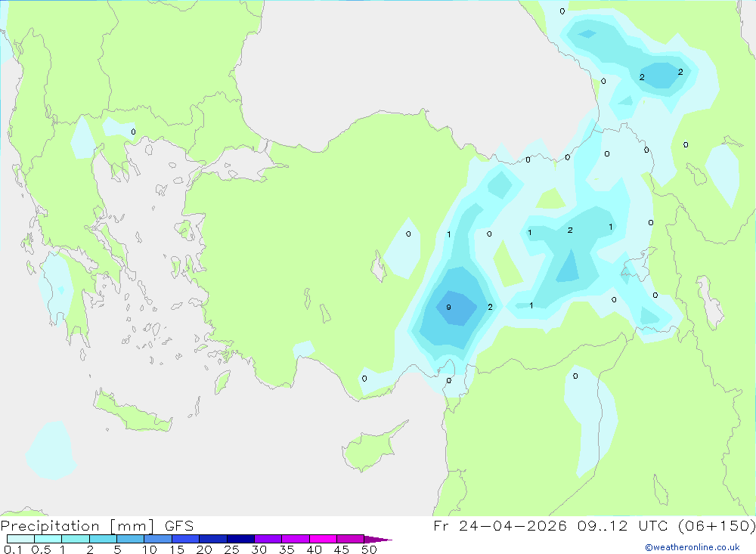Select the 30–35 mm violet legend swatch
The image size is (756, 554).
coord(268,539)
